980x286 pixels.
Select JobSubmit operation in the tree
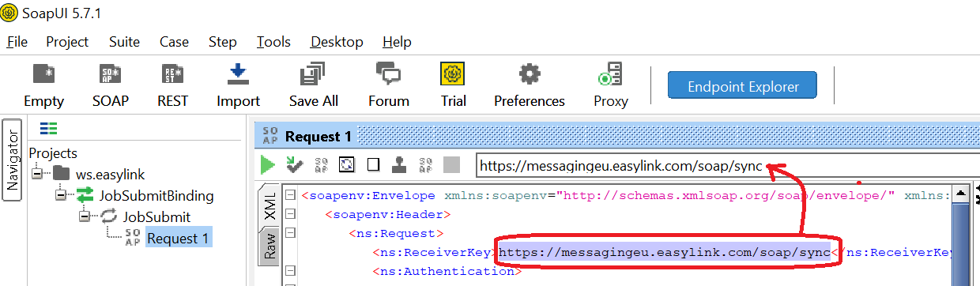click(156, 216)
